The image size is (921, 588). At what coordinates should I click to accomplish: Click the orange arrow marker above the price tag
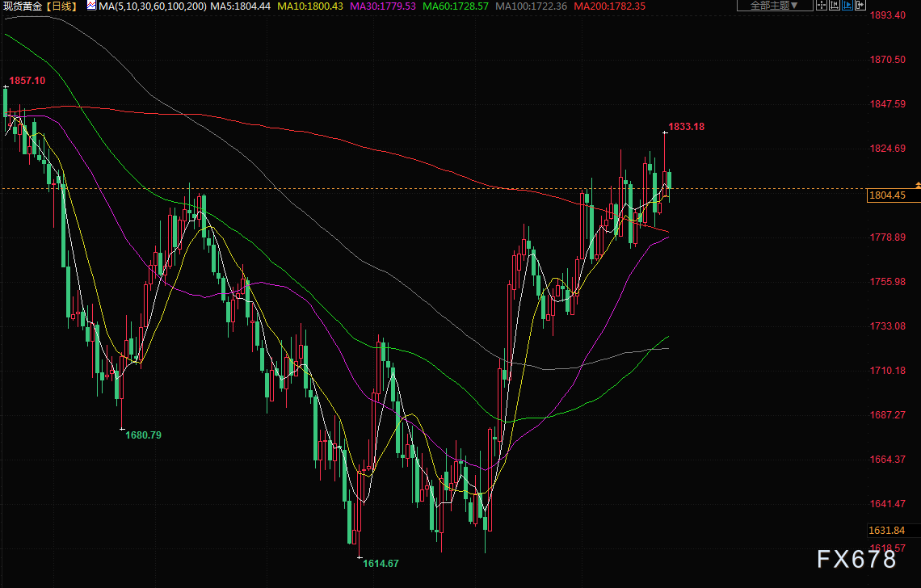point(918,185)
